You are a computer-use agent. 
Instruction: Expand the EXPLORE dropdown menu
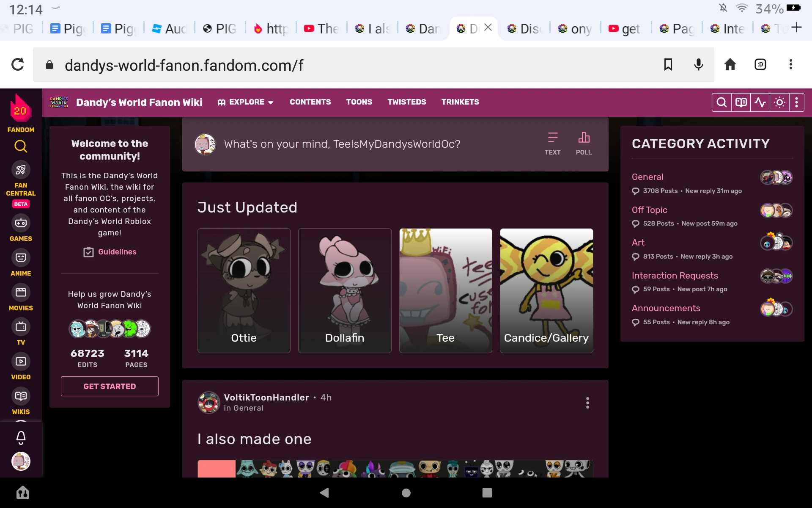point(246,102)
